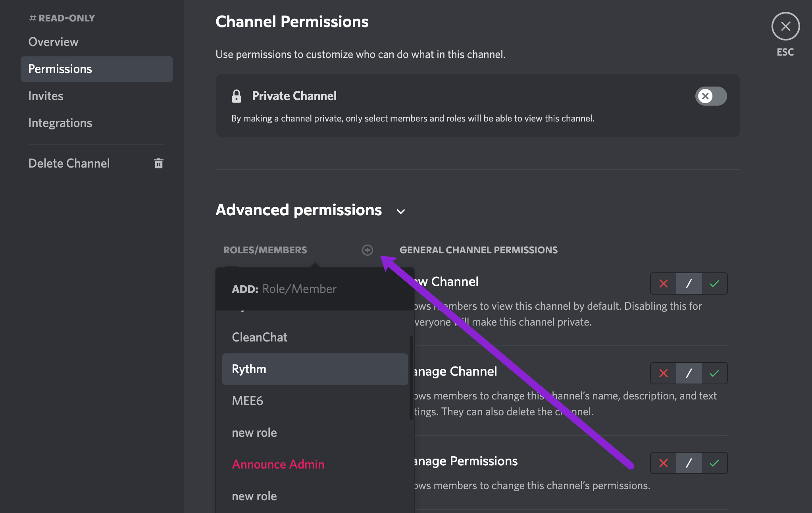The image size is (812, 513).
Task: Click the trash icon beside Delete Channel
Action: pos(159,163)
